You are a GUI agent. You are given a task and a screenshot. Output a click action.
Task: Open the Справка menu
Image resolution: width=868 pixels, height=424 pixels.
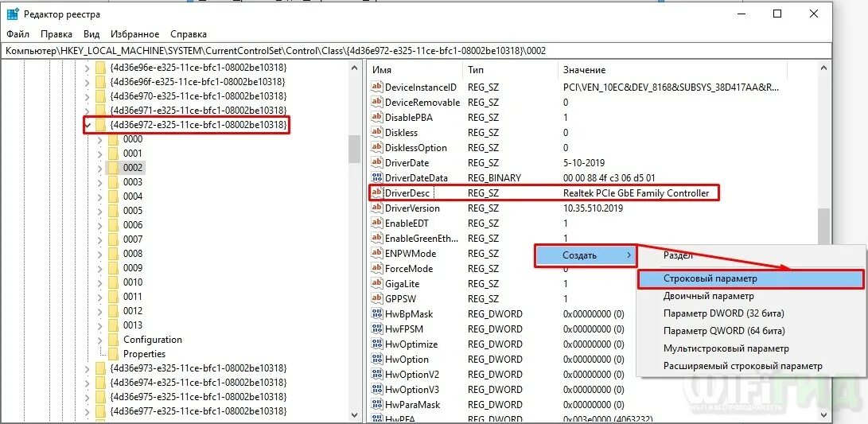[189, 34]
